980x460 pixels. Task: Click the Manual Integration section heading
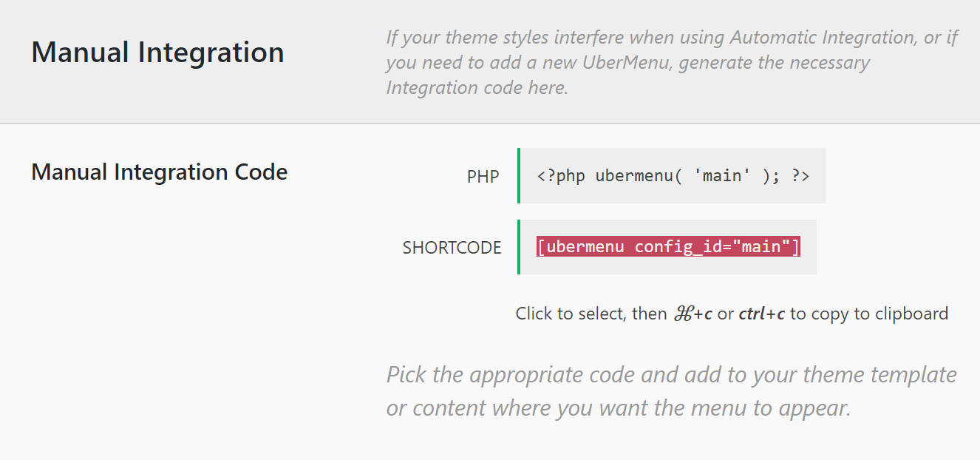pos(157,52)
